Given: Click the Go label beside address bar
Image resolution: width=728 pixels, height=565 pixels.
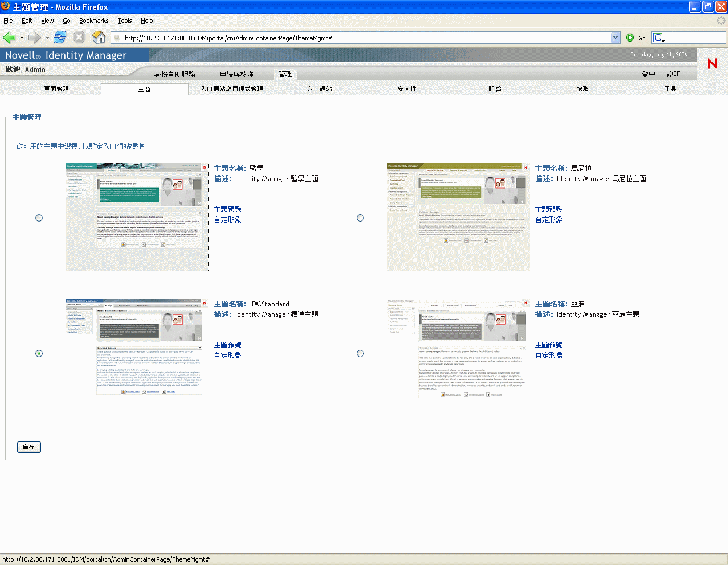Looking at the screenshot, I should coord(642,38).
